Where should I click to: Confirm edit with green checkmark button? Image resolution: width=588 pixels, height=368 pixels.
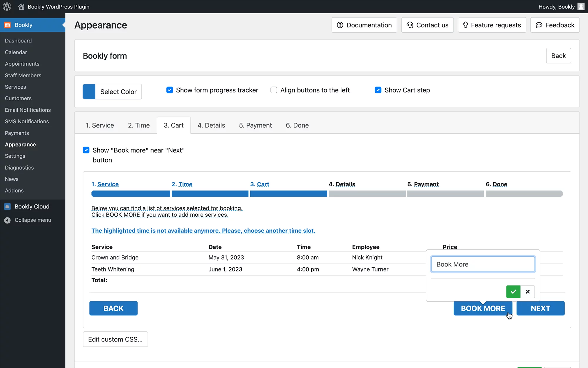[513, 292]
